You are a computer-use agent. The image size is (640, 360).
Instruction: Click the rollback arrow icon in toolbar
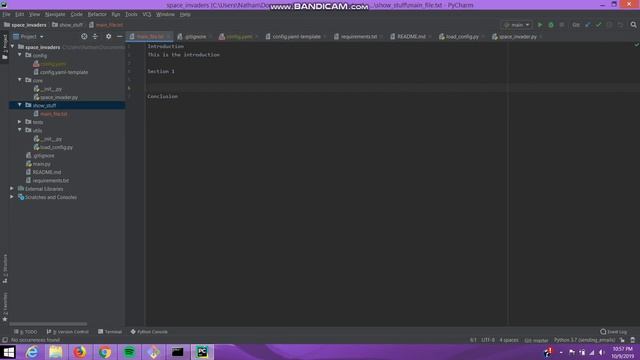620,25
